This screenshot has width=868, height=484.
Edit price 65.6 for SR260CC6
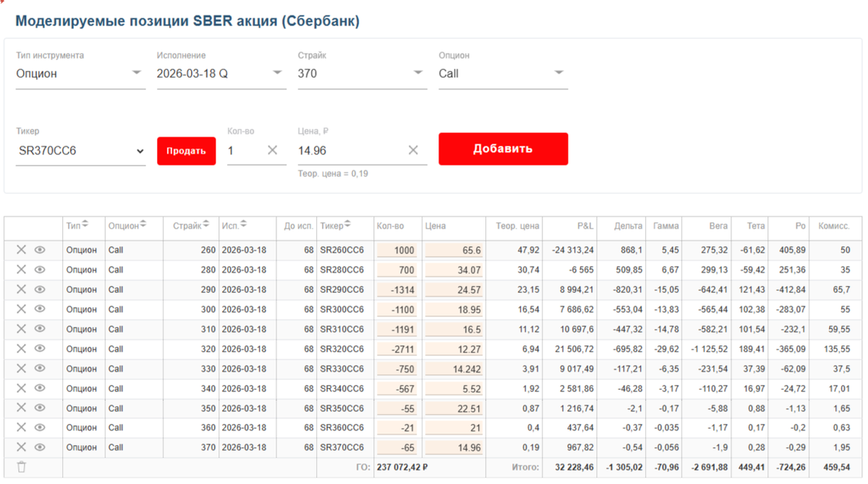coord(454,250)
